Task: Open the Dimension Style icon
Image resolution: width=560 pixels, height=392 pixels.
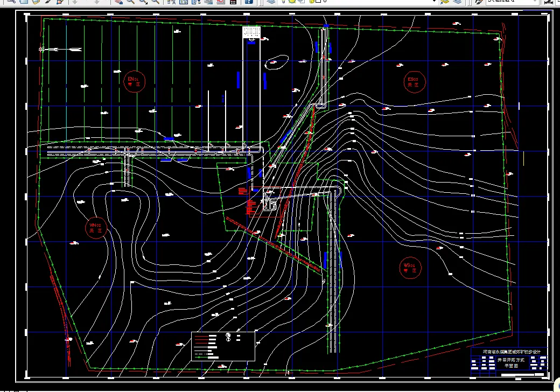Action: click(x=549, y=2)
